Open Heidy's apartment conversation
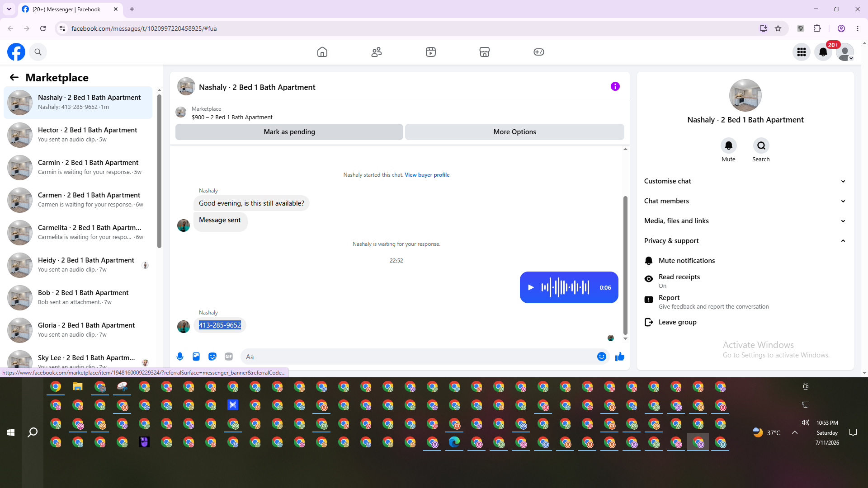868x488 pixels. point(78,265)
